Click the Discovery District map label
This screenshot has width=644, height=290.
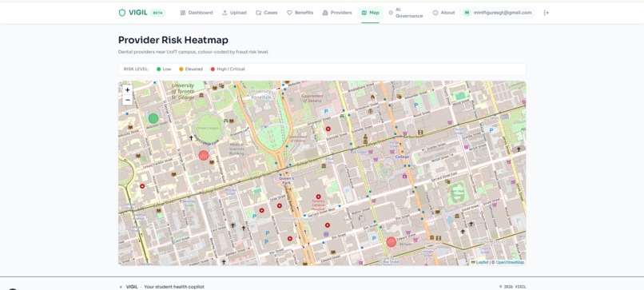[x=299, y=219]
